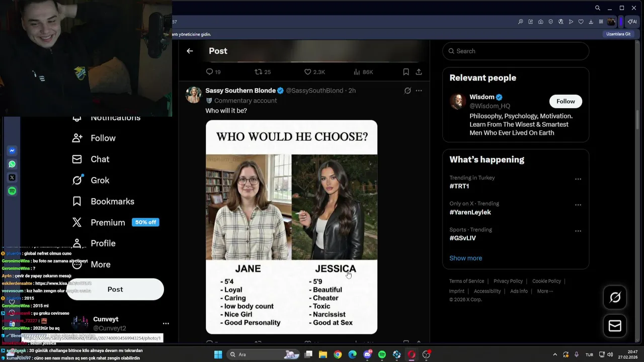Image resolution: width=644 pixels, height=362 pixels.
Task: Open the browser Easy Setup sliders icon
Action: (x=601, y=22)
